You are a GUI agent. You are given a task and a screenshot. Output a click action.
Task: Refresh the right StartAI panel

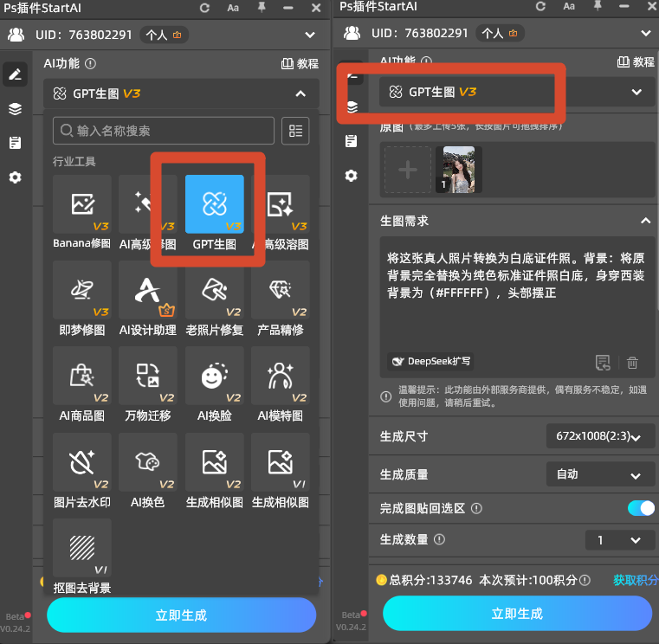pyautogui.click(x=541, y=6)
